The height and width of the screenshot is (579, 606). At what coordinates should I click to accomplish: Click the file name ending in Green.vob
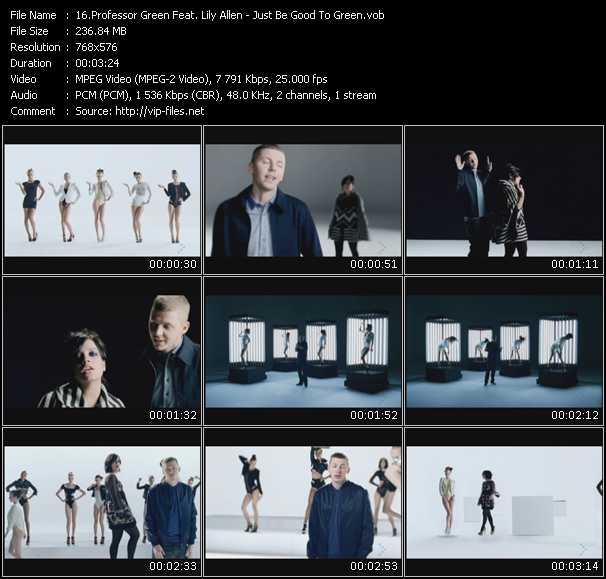click(230, 15)
